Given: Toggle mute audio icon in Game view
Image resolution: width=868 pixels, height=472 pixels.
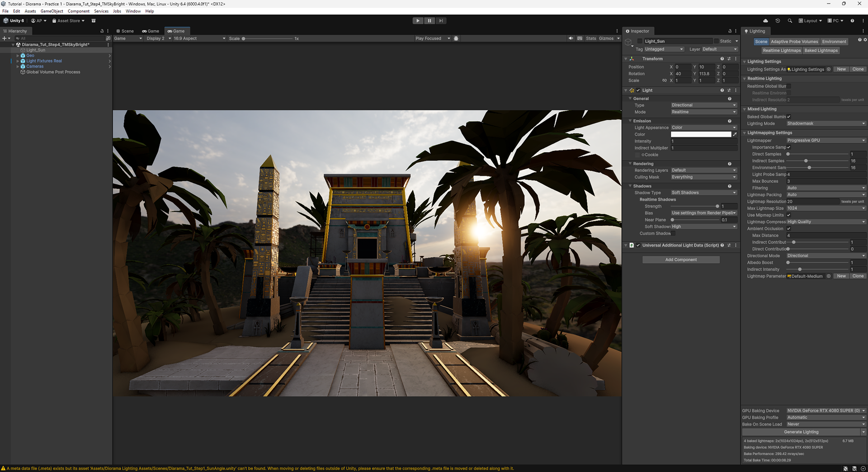Looking at the screenshot, I should pos(571,38).
